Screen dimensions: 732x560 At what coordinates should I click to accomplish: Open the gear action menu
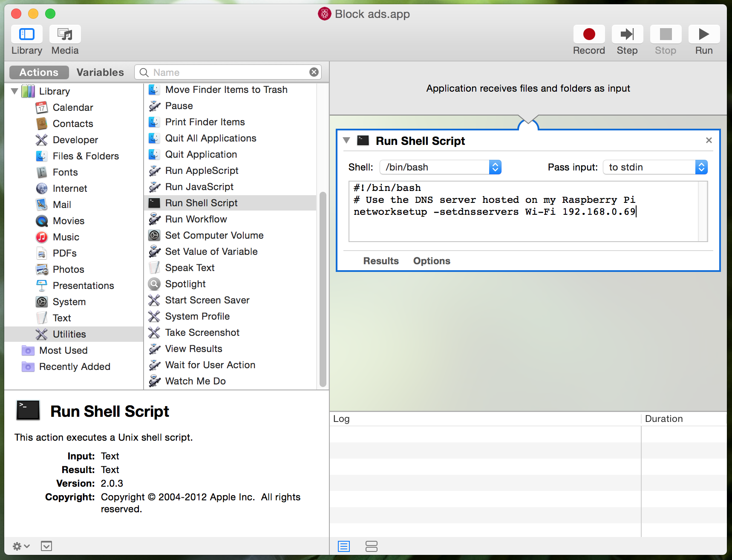(21, 546)
